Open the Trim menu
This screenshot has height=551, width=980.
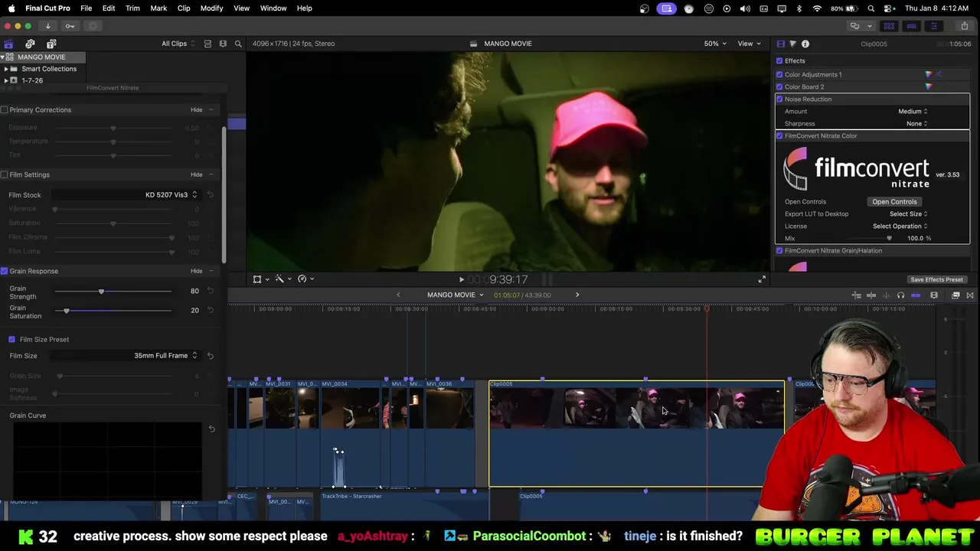(x=132, y=8)
